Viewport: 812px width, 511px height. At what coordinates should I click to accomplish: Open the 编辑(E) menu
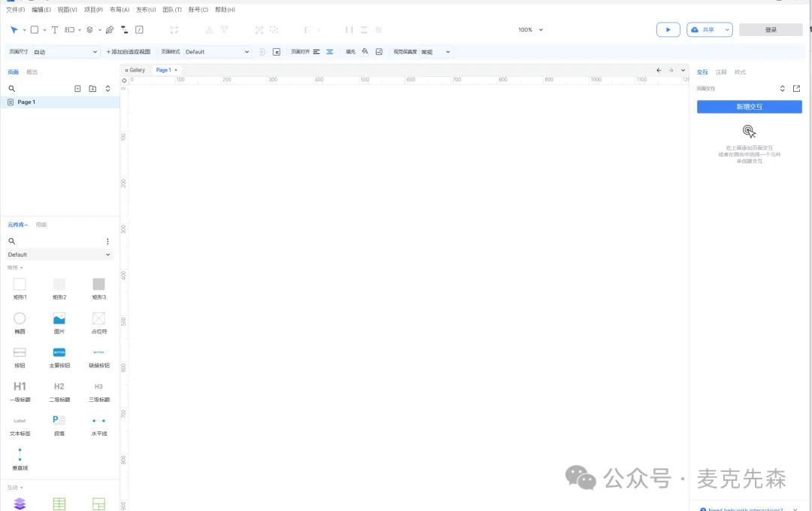[x=41, y=10]
